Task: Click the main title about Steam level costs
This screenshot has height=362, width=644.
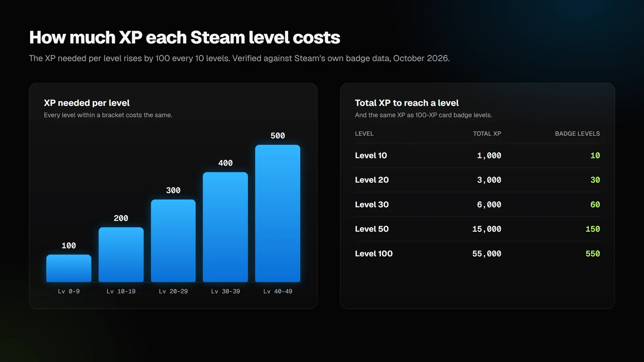Action: (x=184, y=37)
